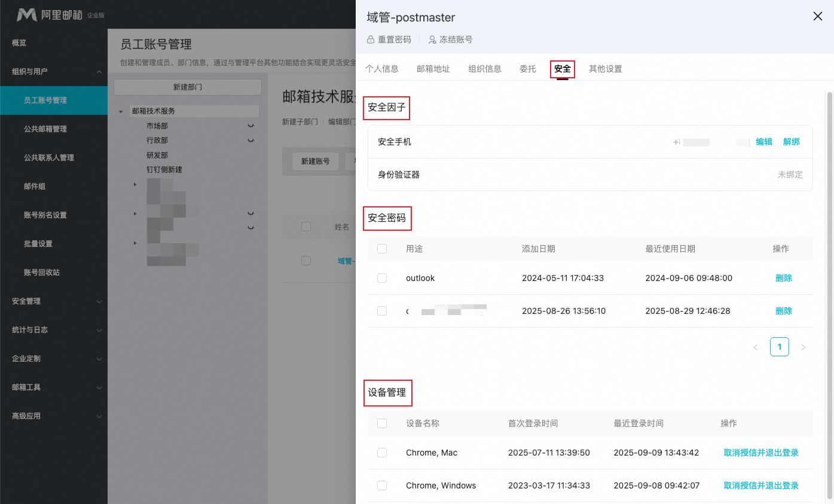
Task: Delete the outlook security password
Action: coord(783,278)
